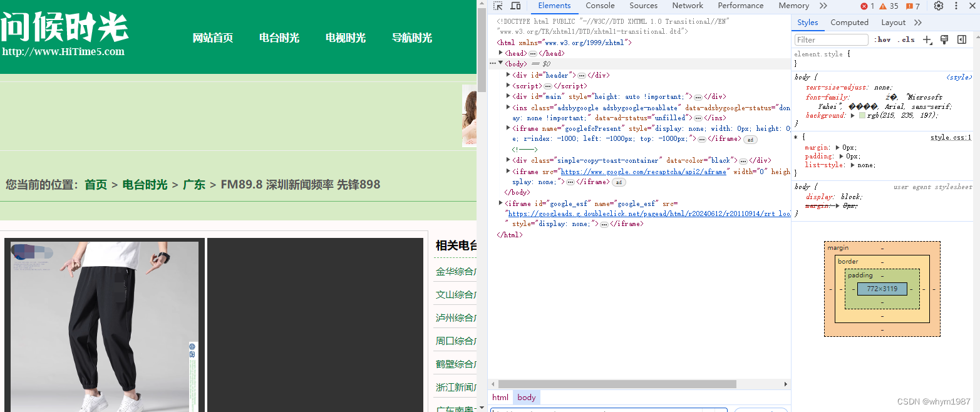The height and width of the screenshot is (412, 980).
Task: Expand the ins adsbygoogle node
Action: pos(508,107)
